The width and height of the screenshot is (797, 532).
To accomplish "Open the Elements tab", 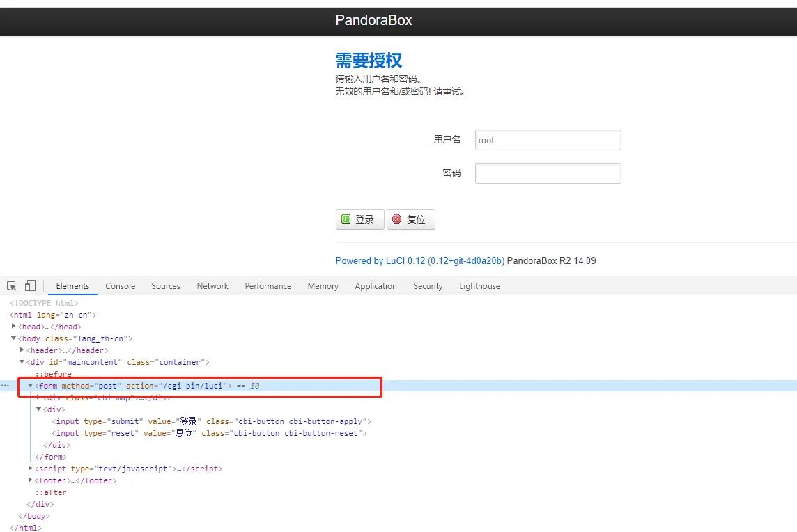I will 72,286.
